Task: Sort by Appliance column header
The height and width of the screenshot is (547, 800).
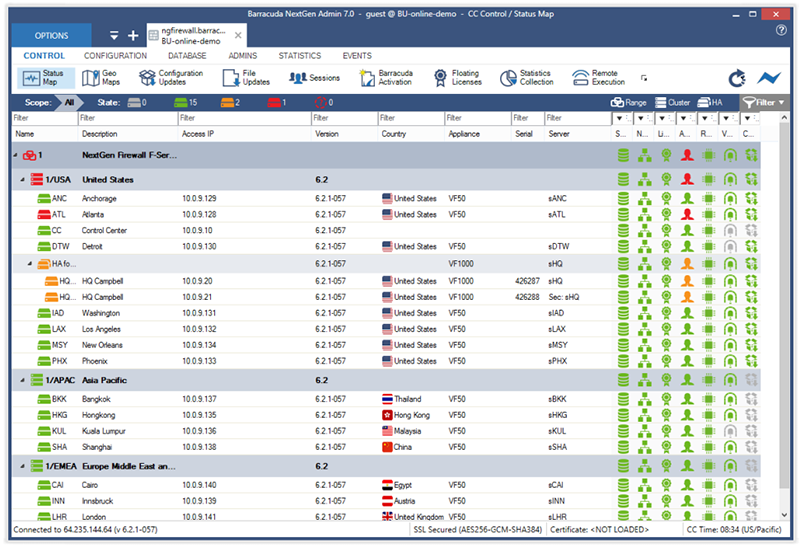Action: tap(478, 134)
